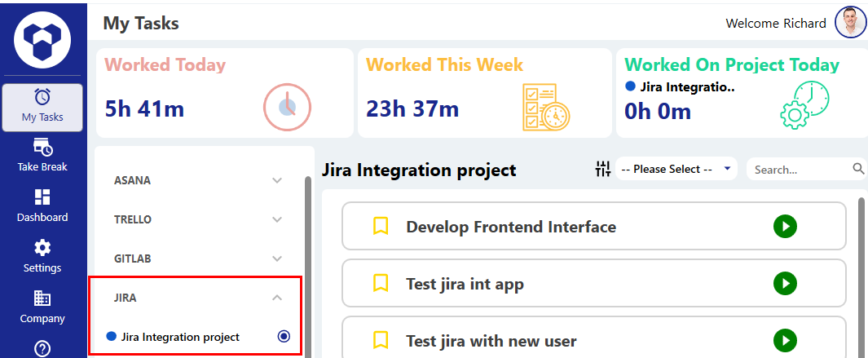This screenshot has height=358, width=868.
Task: Select the Jira Integration project radio button
Action: click(284, 337)
